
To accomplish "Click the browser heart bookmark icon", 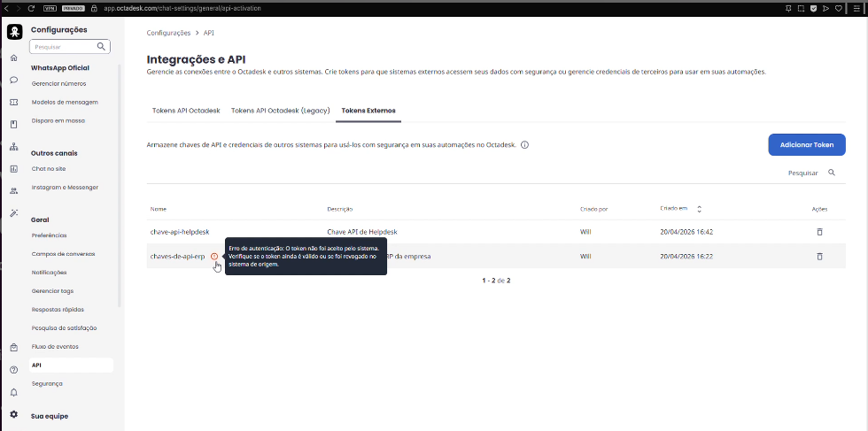I will [839, 8].
